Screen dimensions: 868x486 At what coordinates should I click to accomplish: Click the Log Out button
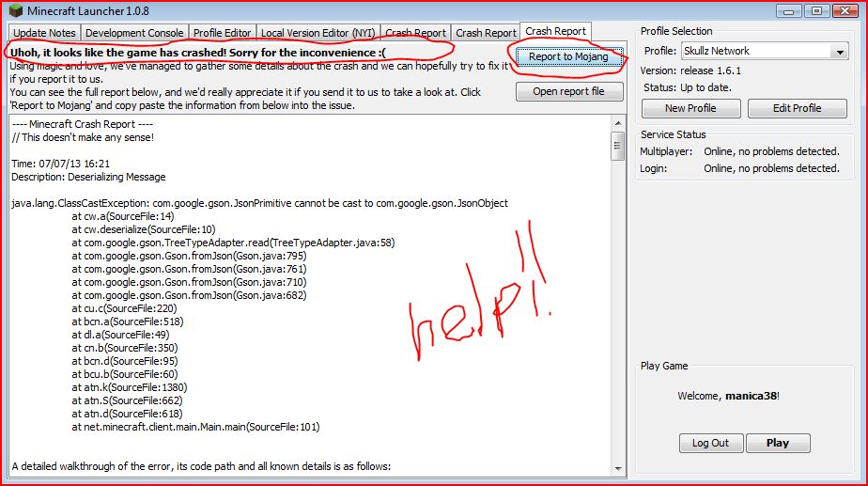pos(711,443)
